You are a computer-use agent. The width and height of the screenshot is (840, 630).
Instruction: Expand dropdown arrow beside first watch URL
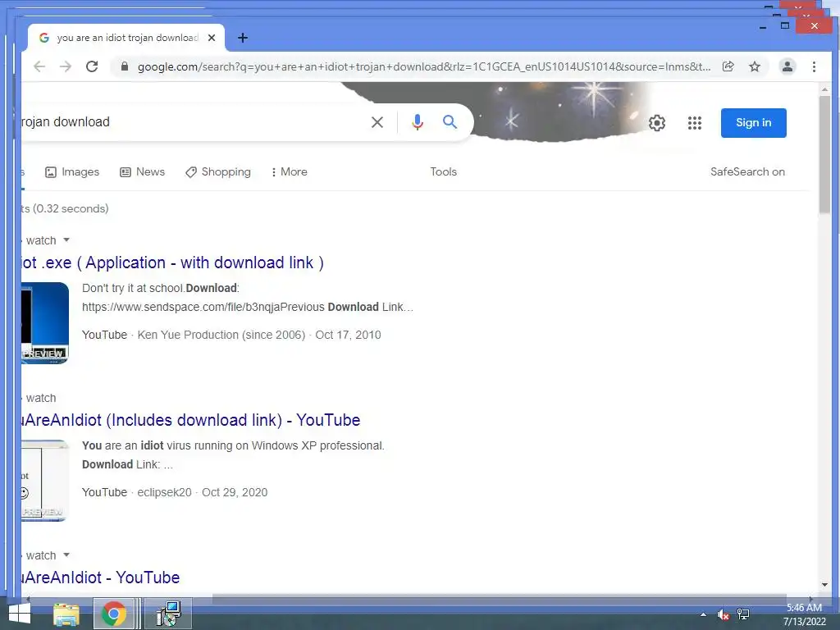[x=66, y=240]
